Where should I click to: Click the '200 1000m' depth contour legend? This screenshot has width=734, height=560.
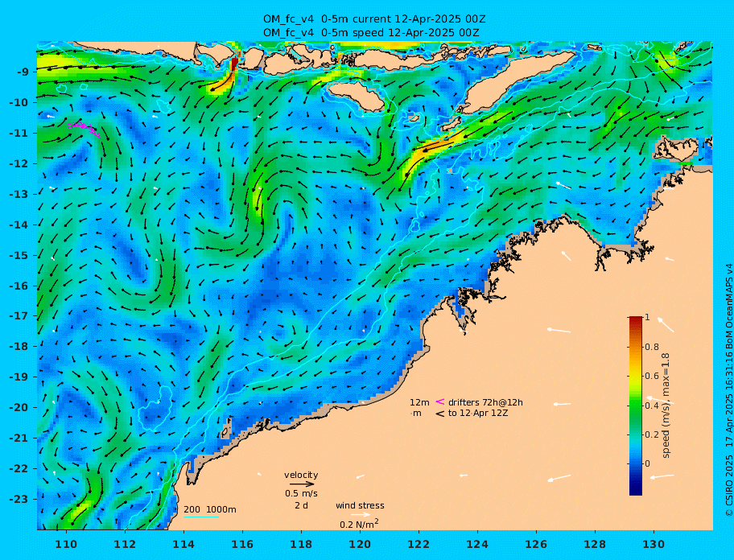click(x=210, y=509)
